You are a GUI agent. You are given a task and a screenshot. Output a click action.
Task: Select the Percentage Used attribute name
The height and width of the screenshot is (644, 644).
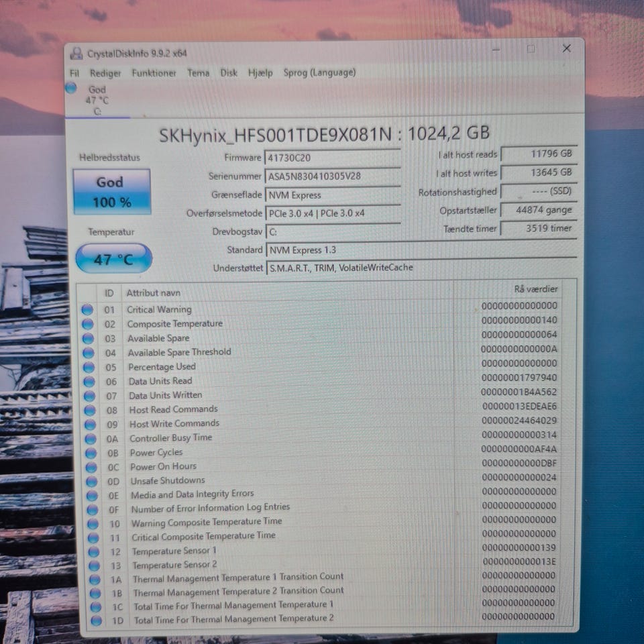(162, 367)
